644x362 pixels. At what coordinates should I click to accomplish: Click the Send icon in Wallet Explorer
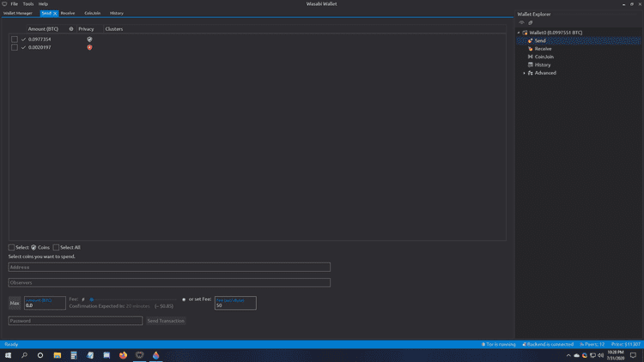click(x=531, y=40)
